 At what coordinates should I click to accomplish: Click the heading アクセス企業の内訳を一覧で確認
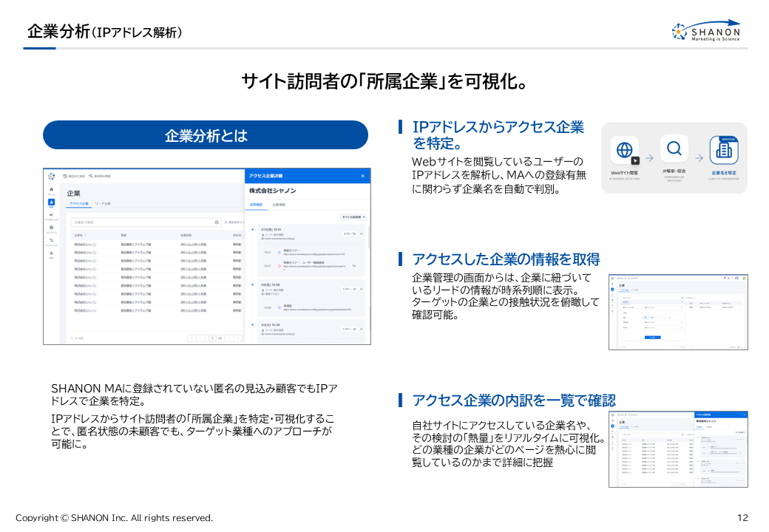[513, 400]
